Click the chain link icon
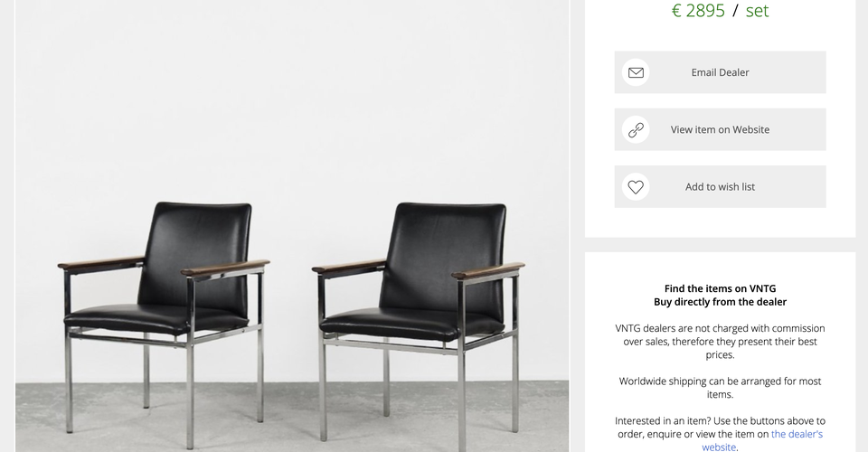The image size is (868, 452). 636,129
